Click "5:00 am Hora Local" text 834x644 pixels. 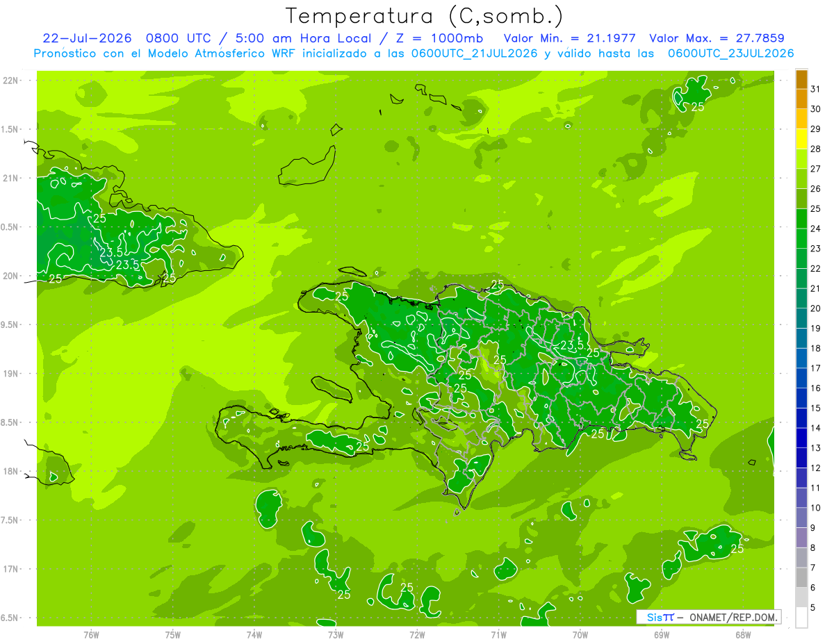tap(306, 38)
